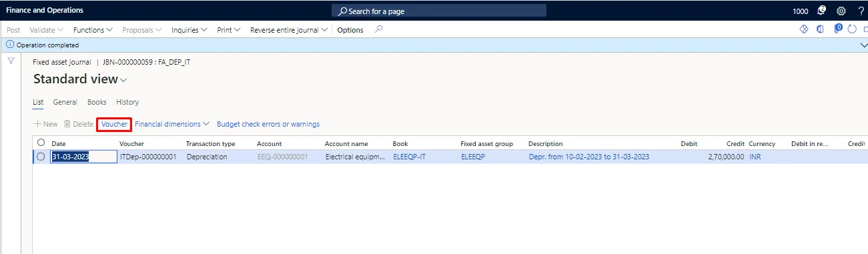Click the Currency column header
This screenshot has height=254, width=868.
coord(761,143)
